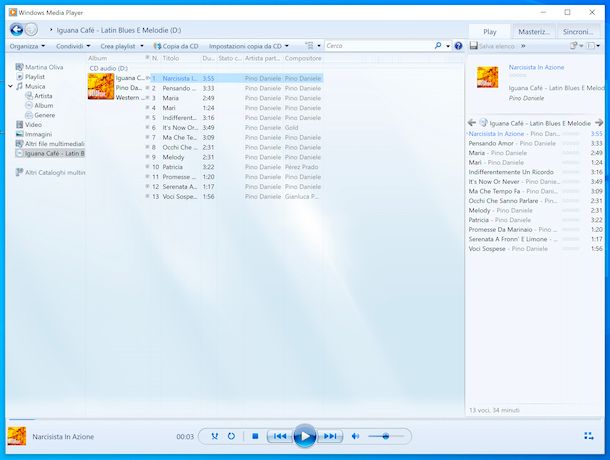Image resolution: width=610 pixels, height=460 pixels.
Task: Open the help question mark icon
Action: (458, 46)
